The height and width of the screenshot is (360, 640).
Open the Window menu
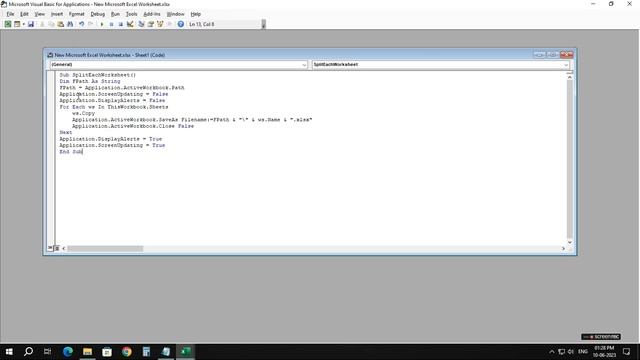tap(176, 14)
